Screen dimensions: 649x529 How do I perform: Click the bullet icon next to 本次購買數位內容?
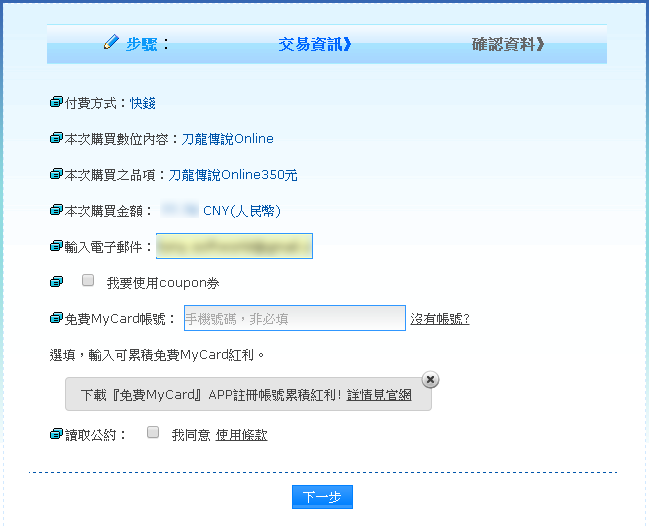56,138
